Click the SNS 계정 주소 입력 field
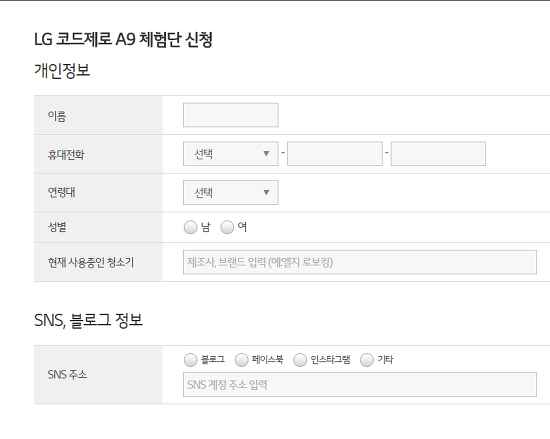This screenshot has width=550, height=439. (x=360, y=385)
